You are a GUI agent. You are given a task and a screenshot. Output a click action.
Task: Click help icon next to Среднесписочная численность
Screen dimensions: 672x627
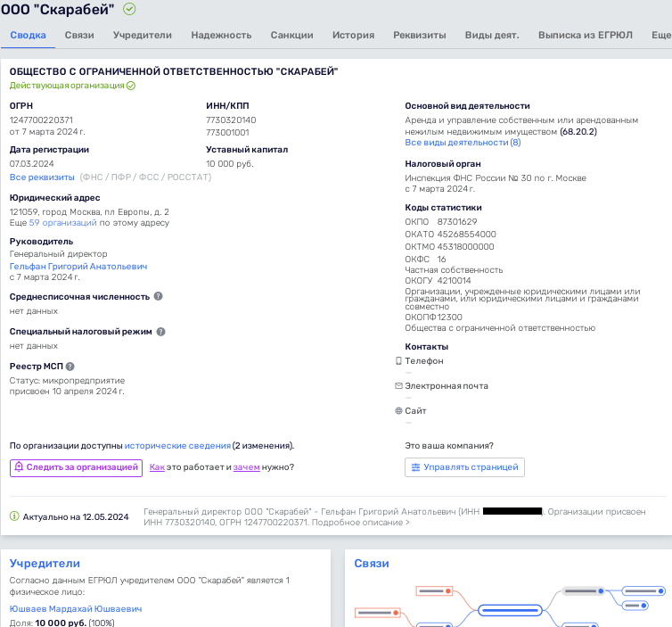(x=158, y=296)
